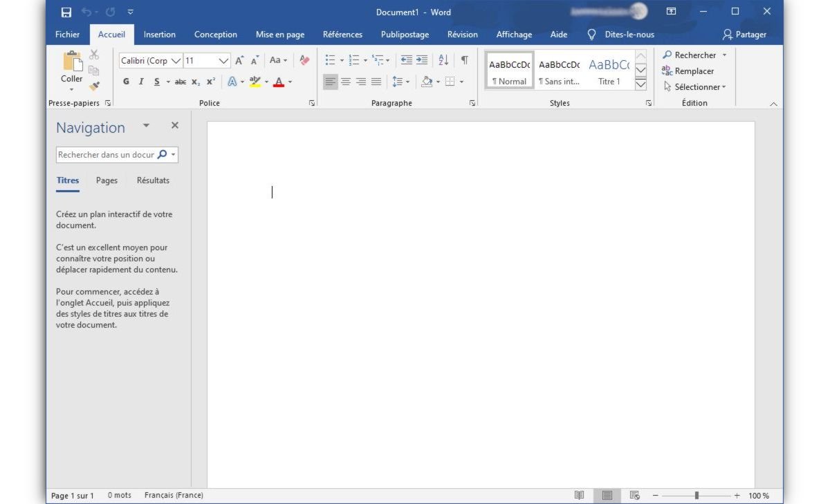Click the Increase font size icon
830x504 pixels.
pos(239,61)
